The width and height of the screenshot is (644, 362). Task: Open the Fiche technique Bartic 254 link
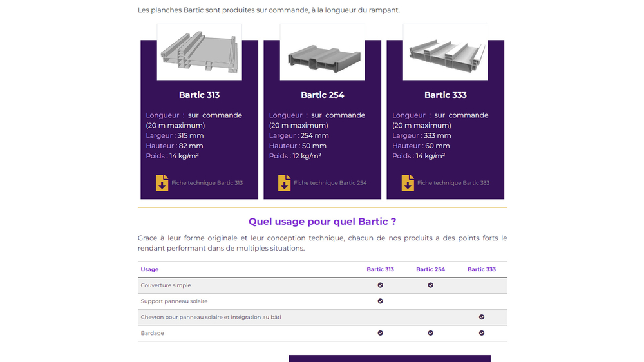pyautogui.click(x=330, y=183)
